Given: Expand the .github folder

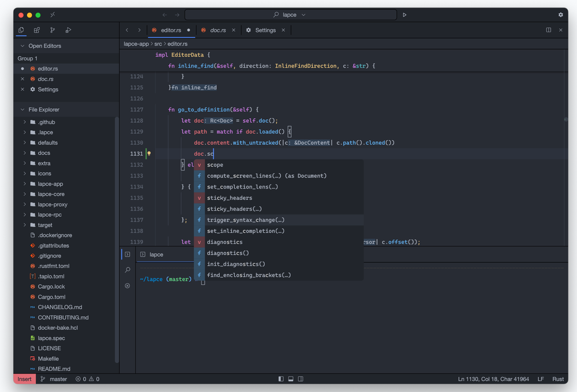Looking at the screenshot, I should pyautogui.click(x=25, y=122).
